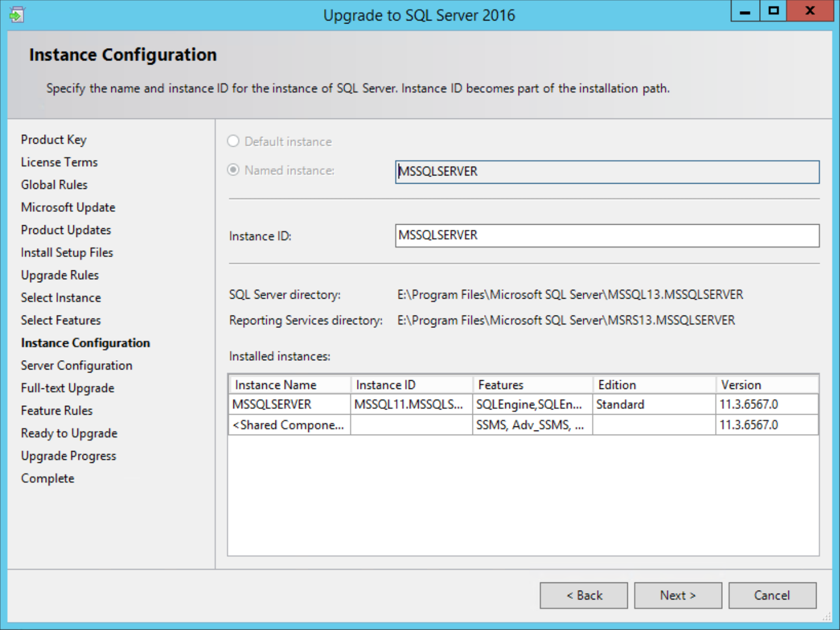Sort by Version column header
This screenshot has width=840, height=630.
(x=767, y=385)
